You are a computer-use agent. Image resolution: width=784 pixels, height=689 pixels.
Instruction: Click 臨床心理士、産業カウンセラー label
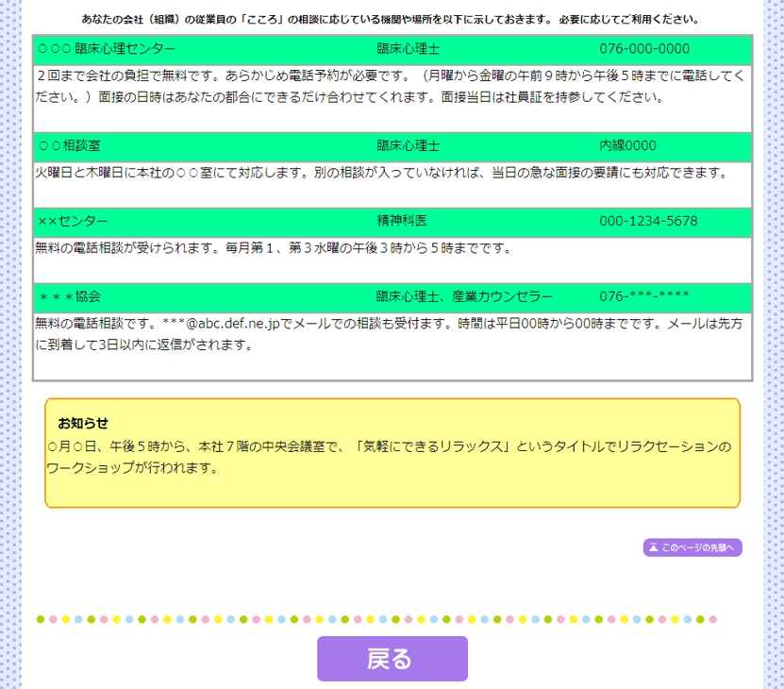point(464,296)
